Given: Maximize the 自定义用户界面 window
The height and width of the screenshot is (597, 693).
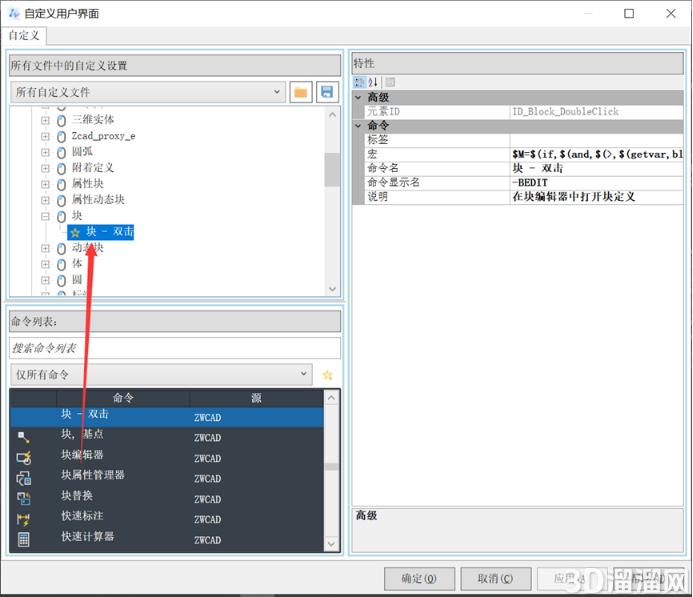Looking at the screenshot, I should pos(629,14).
